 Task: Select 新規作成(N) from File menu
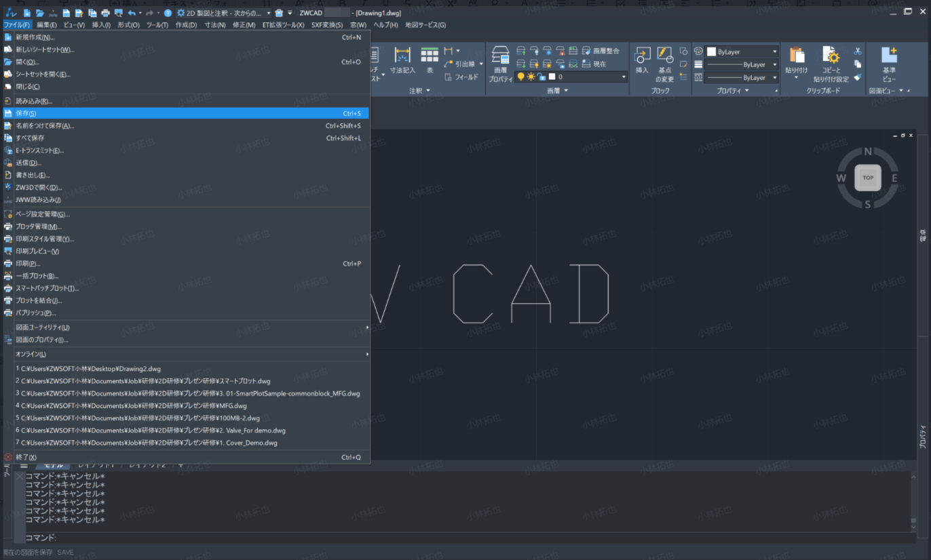[x=187, y=37]
